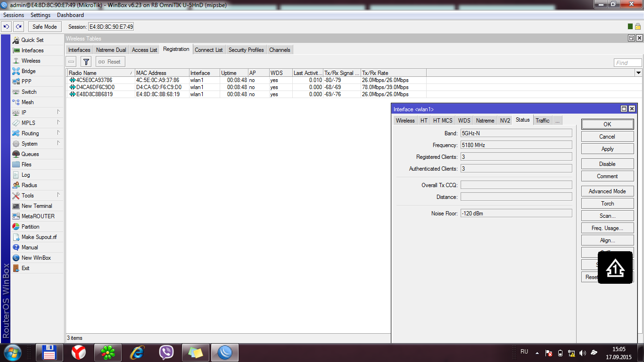Viewport: 644px width, 362px height.
Task: Switch to the Interfaces tab in Wireless Tables
Action: pyautogui.click(x=79, y=50)
